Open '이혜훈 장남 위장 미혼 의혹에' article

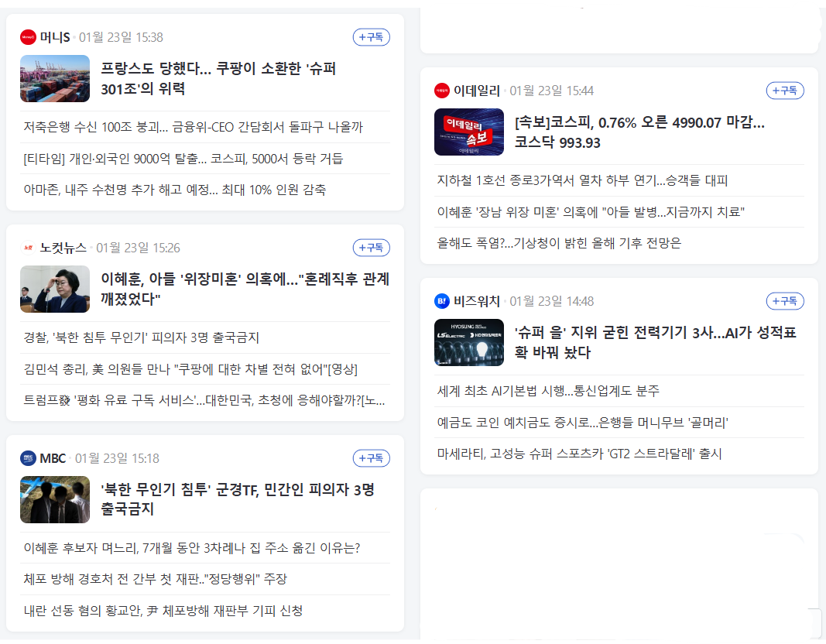click(591, 212)
